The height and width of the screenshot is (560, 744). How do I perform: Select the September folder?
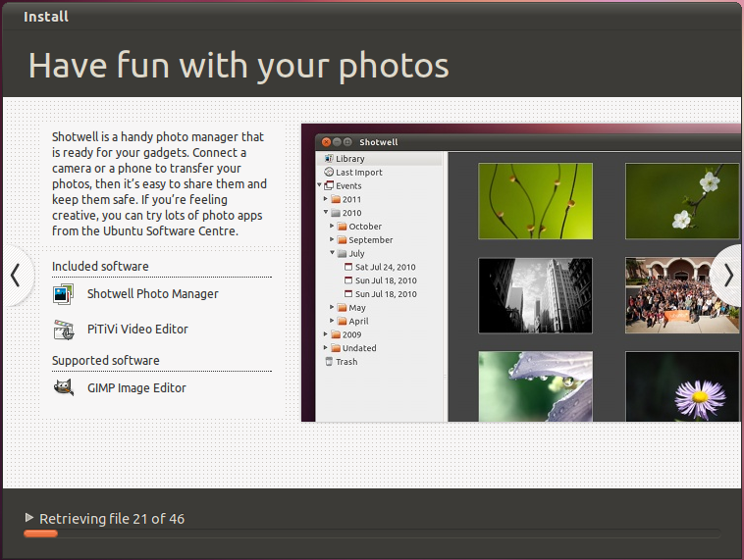click(370, 240)
